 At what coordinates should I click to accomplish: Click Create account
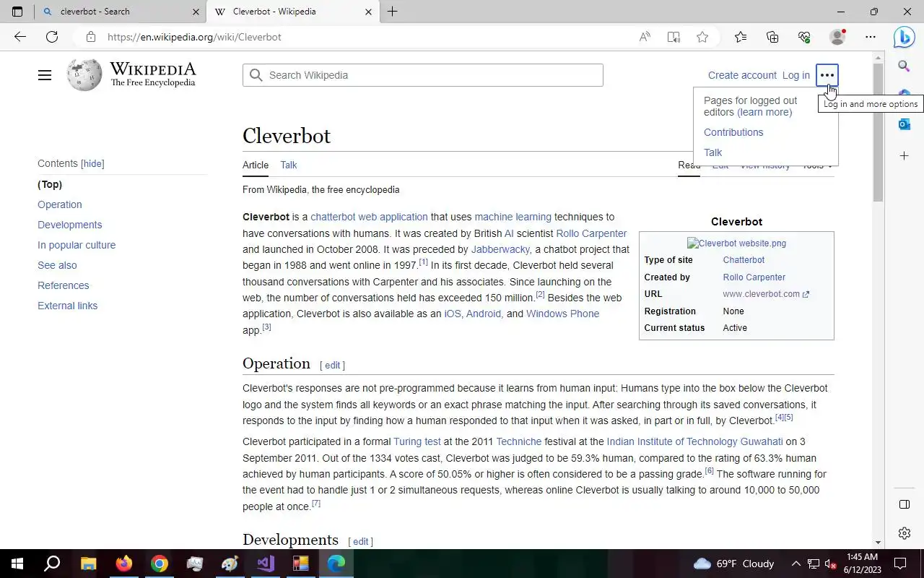click(742, 75)
